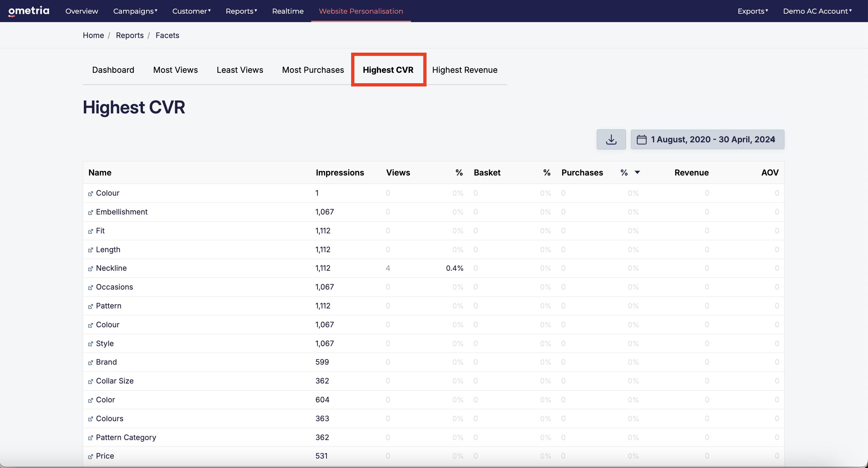Image resolution: width=868 pixels, height=468 pixels.
Task: Click the Ometria logo
Action: click(x=29, y=11)
